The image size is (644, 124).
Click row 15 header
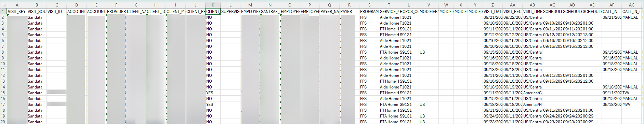3,93
